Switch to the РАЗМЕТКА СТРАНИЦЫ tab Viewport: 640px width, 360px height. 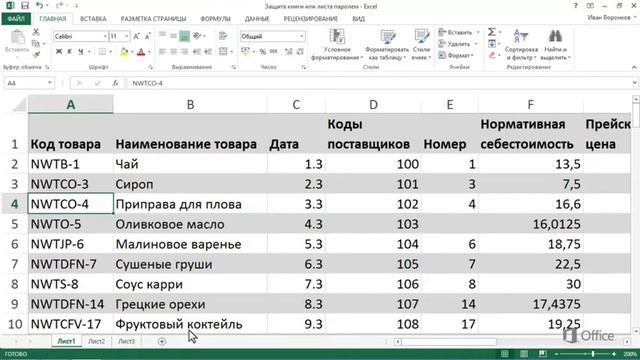153,19
